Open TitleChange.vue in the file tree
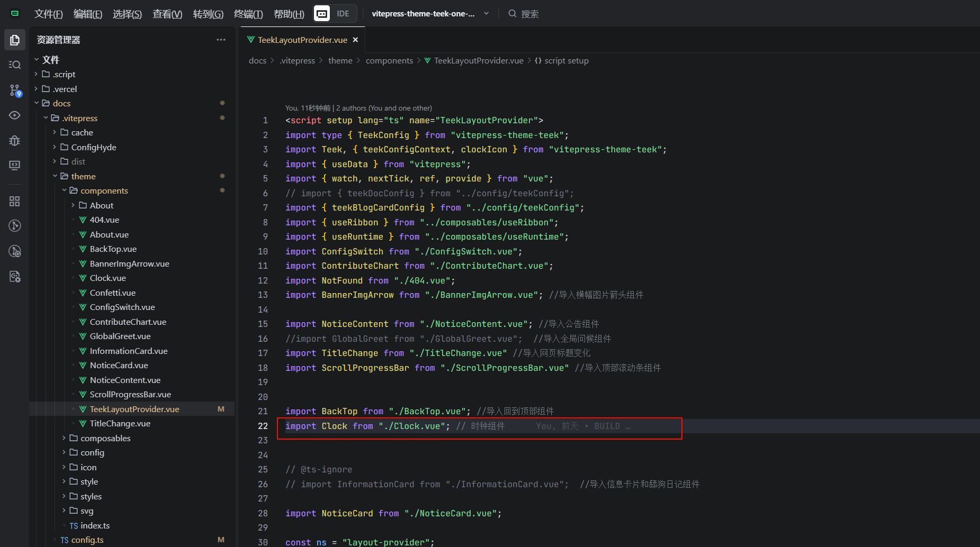980x547 pixels. tap(120, 423)
